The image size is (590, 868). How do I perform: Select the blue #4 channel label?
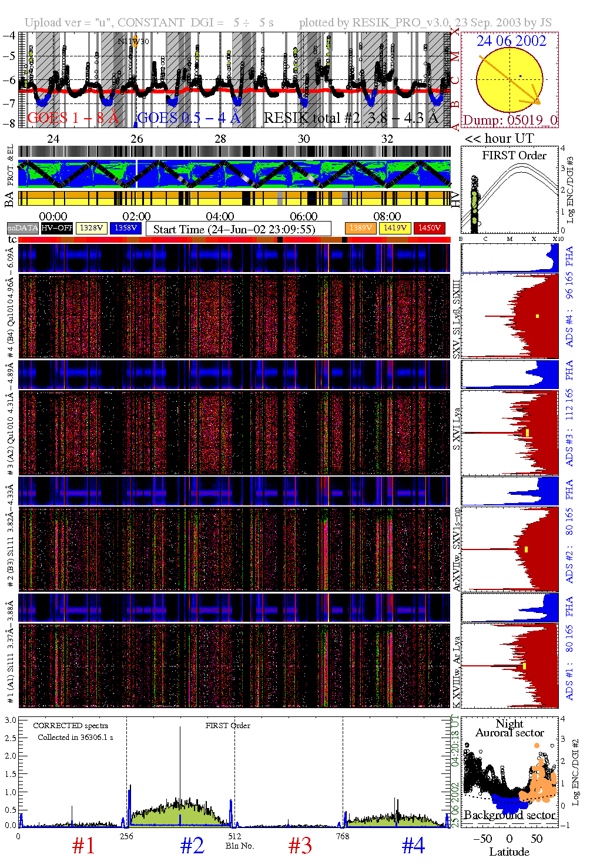413,846
